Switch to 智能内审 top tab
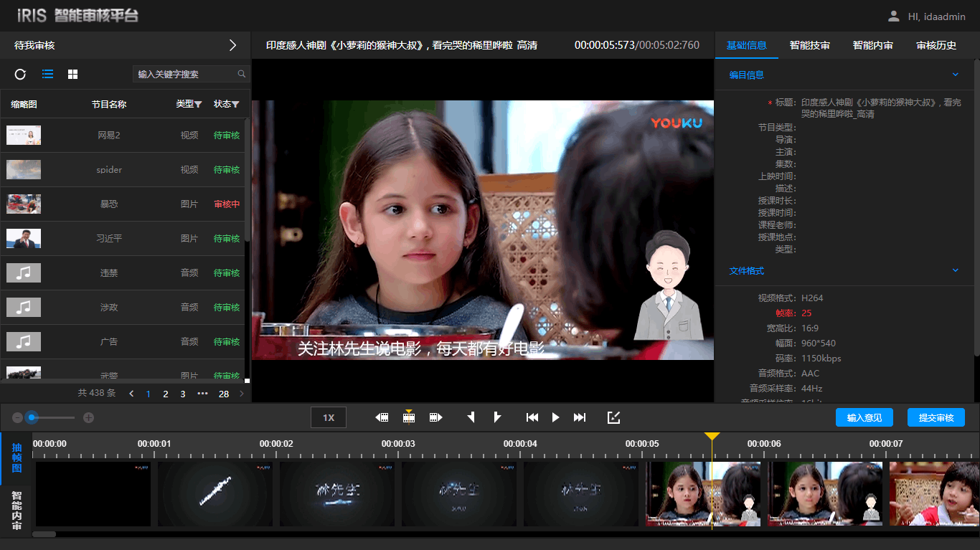This screenshot has height=550, width=980. click(873, 45)
